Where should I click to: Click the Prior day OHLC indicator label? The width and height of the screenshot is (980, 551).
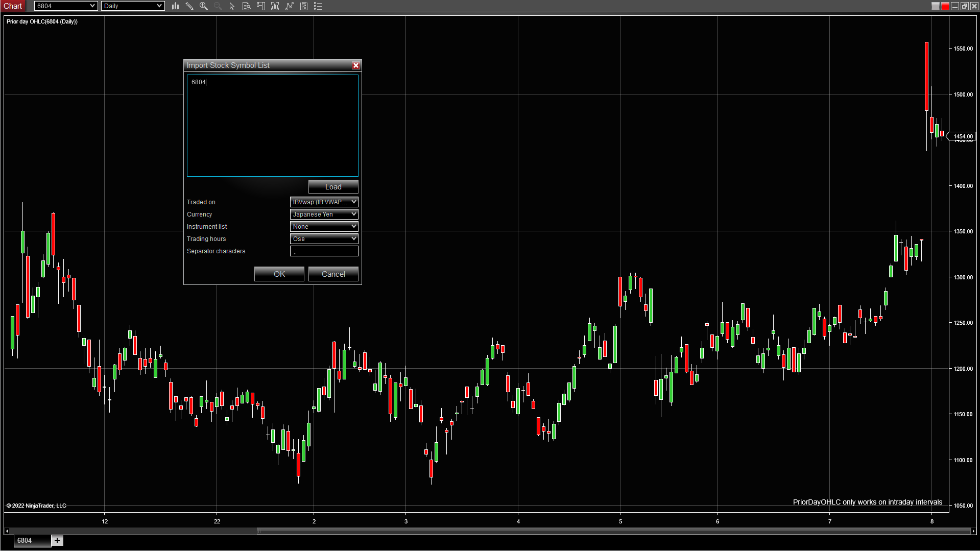tap(42, 21)
